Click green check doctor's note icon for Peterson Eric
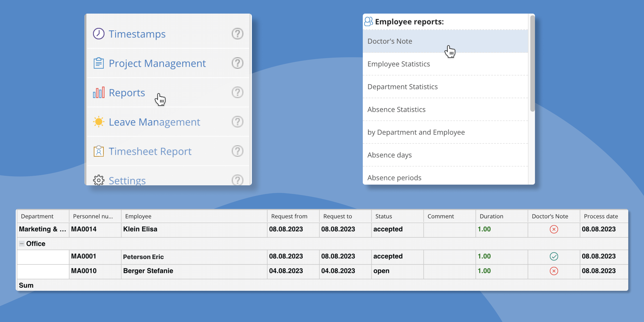This screenshot has height=322, width=644. pos(554,256)
